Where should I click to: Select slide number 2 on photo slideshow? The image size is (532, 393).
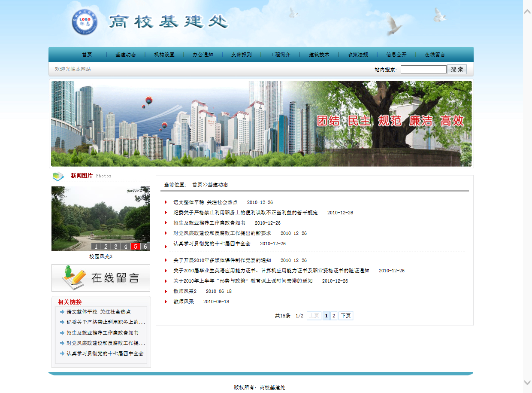tap(106, 247)
